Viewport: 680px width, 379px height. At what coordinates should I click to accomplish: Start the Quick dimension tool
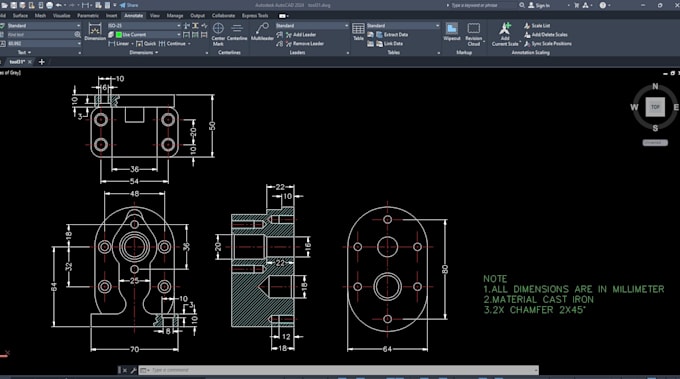click(x=146, y=44)
